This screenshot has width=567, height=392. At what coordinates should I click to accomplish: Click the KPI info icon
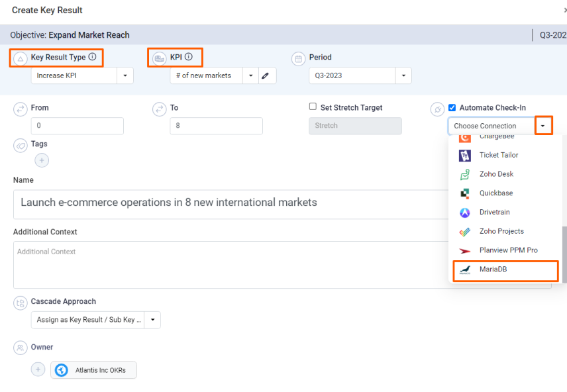(x=189, y=57)
